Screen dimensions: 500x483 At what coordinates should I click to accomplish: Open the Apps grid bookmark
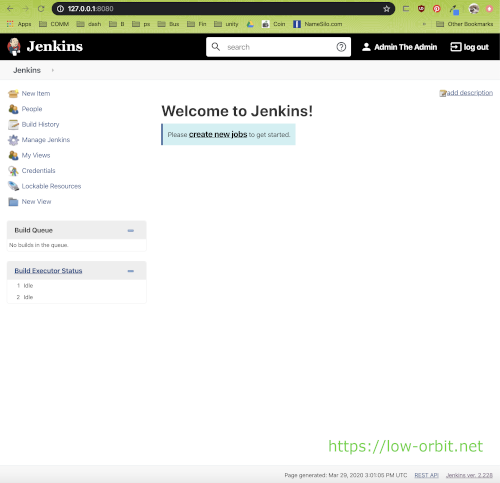pyautogui.click(x=19, y=24)
